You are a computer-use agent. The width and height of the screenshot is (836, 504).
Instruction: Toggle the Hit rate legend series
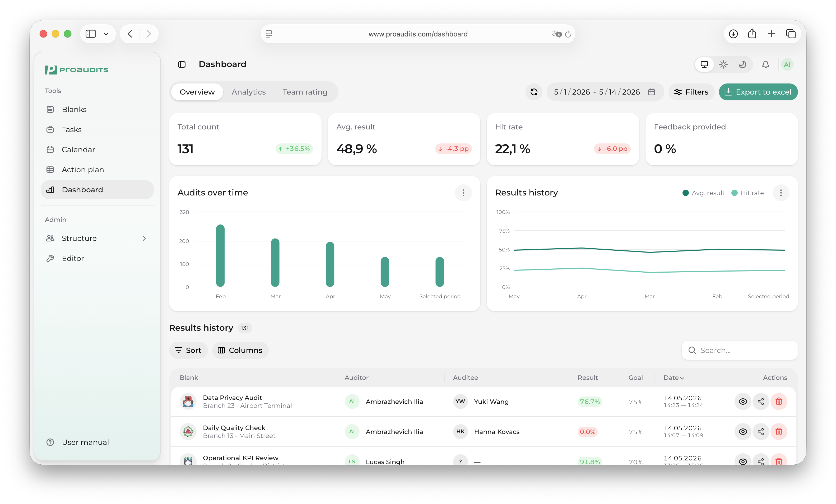click(748, 193)
